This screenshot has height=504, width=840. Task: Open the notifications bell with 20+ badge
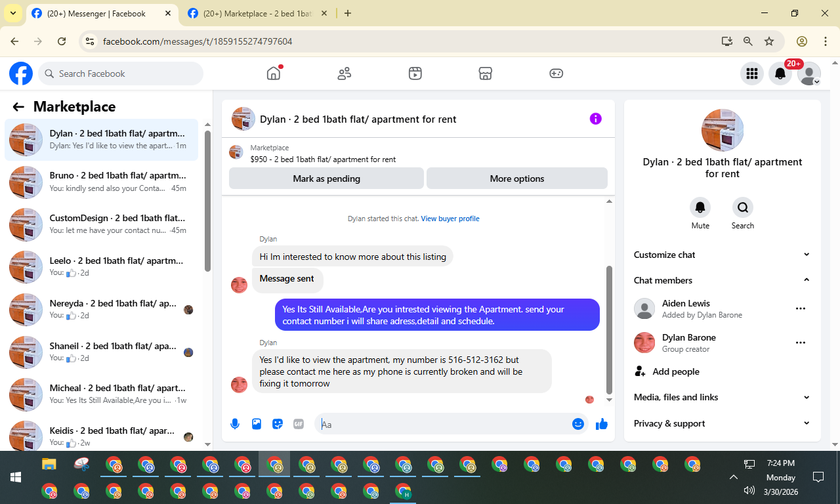[780, 73]
